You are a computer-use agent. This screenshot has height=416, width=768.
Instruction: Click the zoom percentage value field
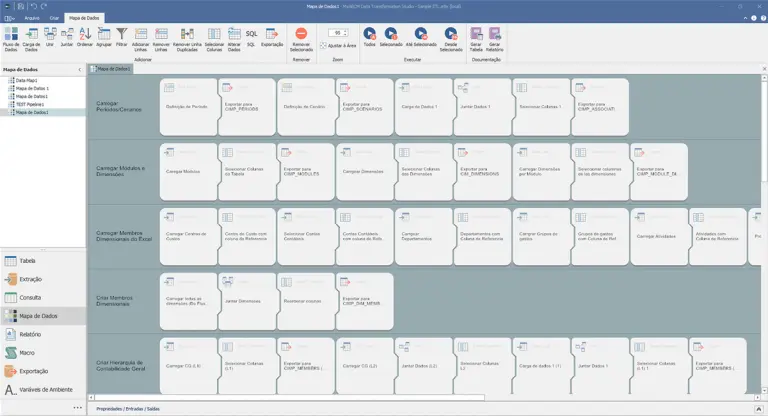(336, 33)
